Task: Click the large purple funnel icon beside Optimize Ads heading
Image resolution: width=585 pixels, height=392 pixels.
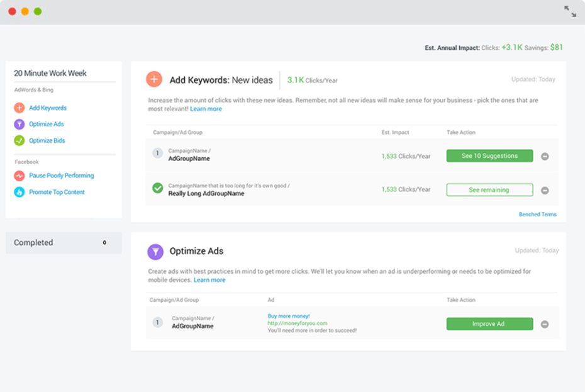Action: point(155,252)
